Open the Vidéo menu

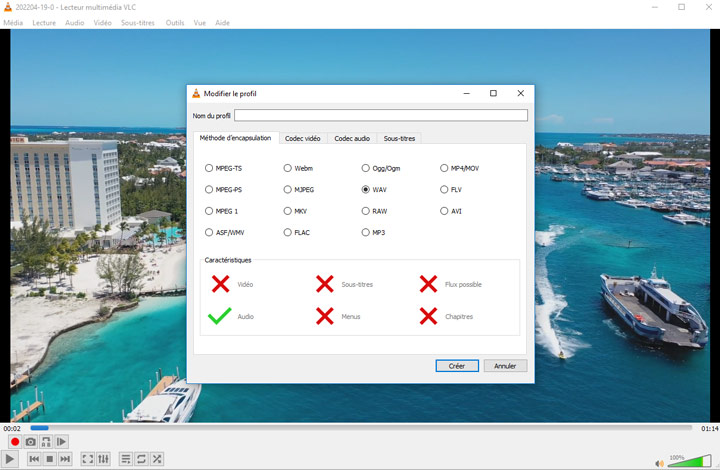pos(102,22)
